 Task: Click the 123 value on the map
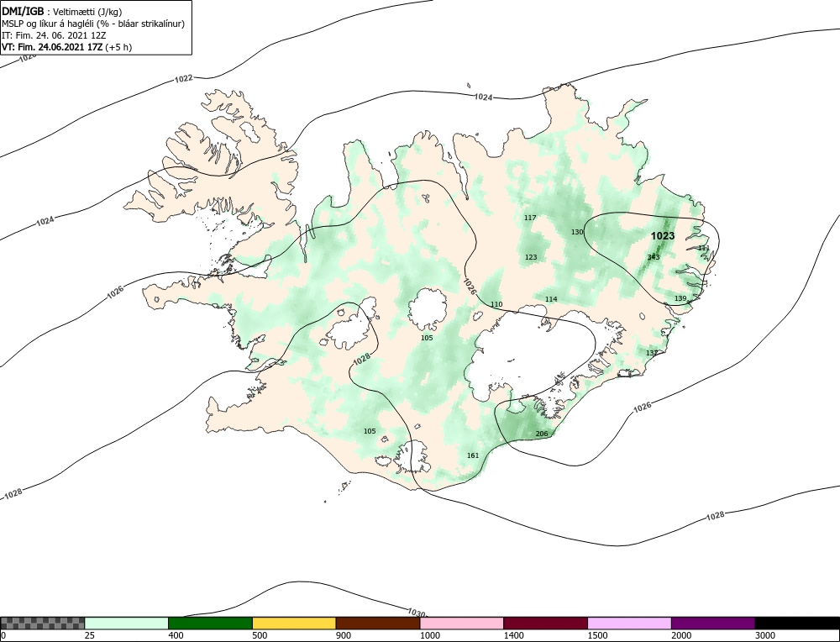click(x=530, y=257)
